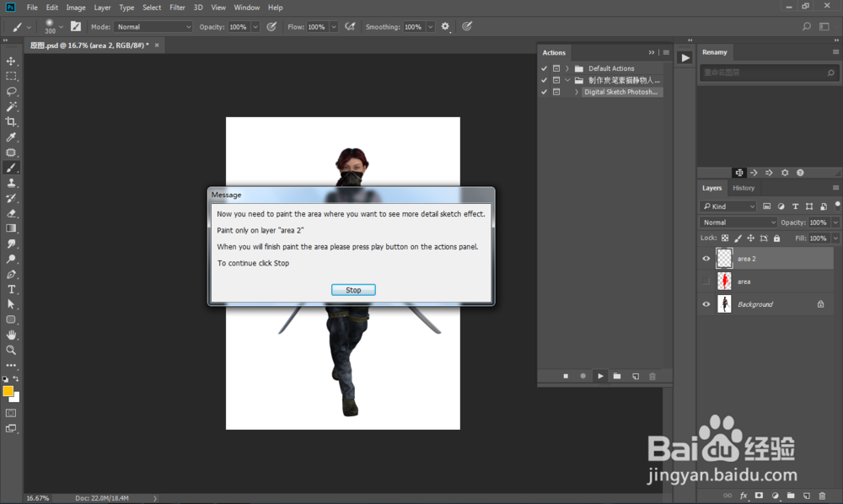This screenshot has width=843, height=504.
Task: Select the Horizontal Type tool
Action: 11,289
